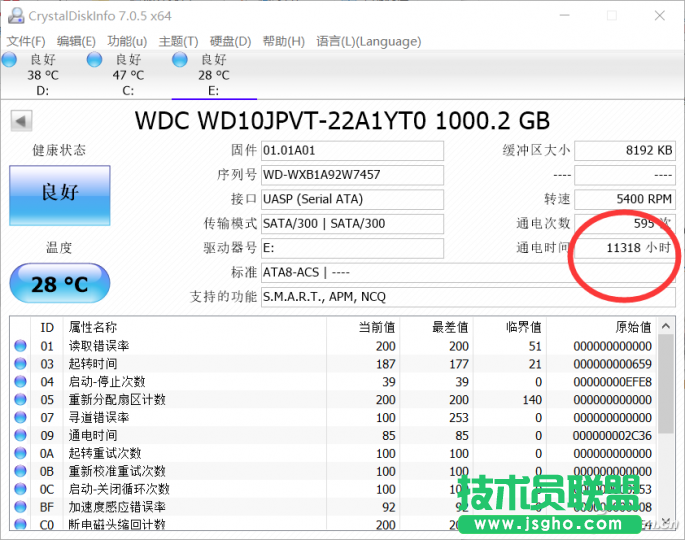Select drive D: status icon

coord(10,61)
